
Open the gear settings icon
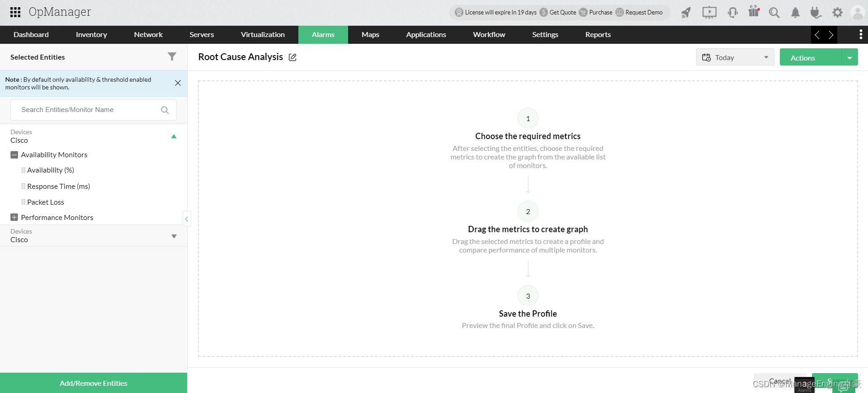click(837, 13)
